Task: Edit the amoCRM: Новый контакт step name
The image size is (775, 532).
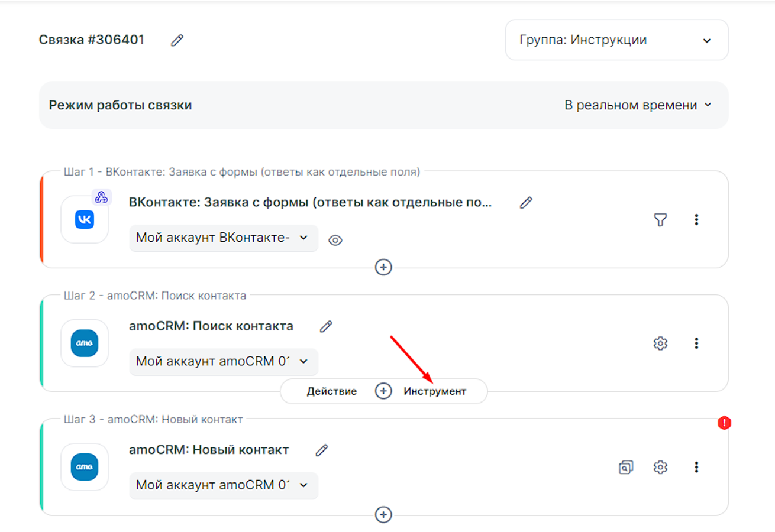Action: [322, 450]
